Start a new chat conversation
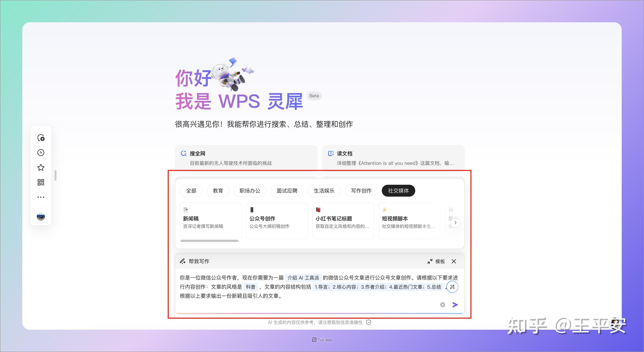Image resolution: width=644 pixels, height=352 pixels. coord(41,138)
